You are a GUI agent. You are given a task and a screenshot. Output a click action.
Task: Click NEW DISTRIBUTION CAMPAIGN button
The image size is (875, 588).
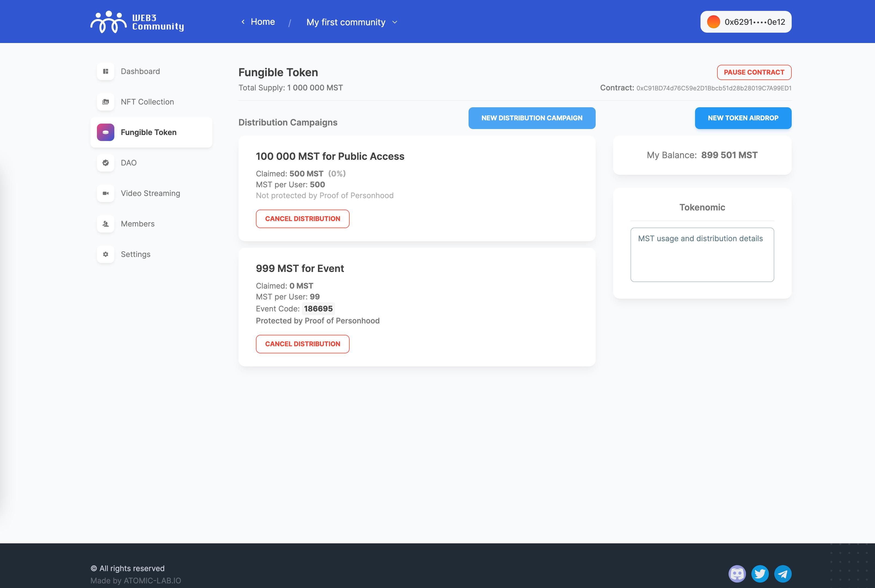click(x=532, y=118)
